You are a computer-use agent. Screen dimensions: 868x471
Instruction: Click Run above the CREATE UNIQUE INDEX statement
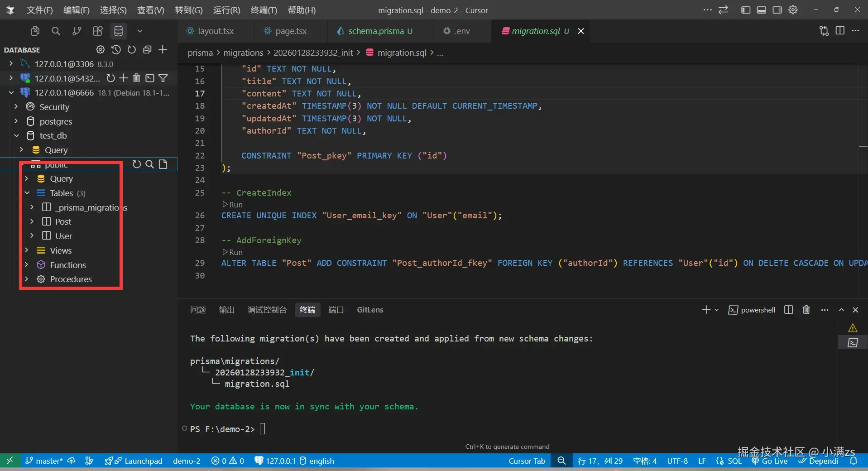(x=235, y=205)
